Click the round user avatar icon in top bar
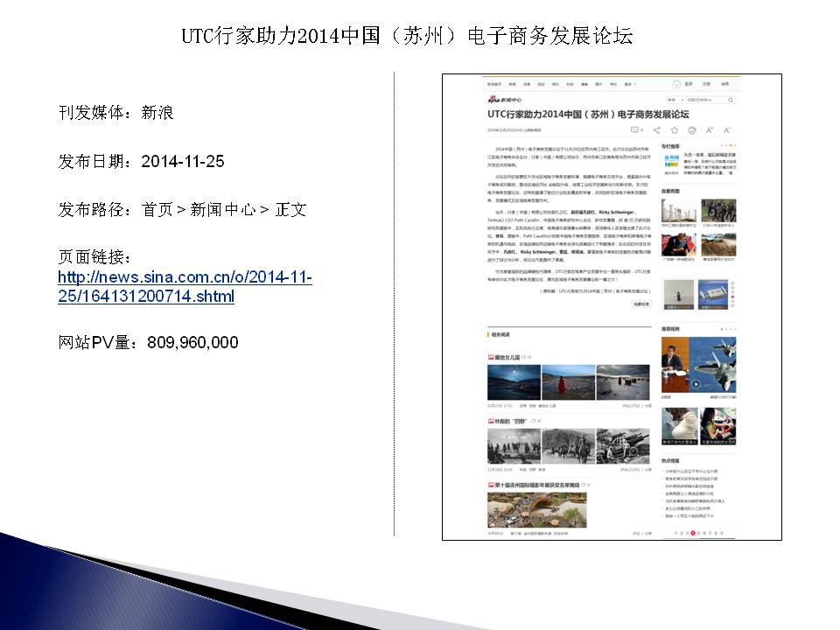 [676, 84]
